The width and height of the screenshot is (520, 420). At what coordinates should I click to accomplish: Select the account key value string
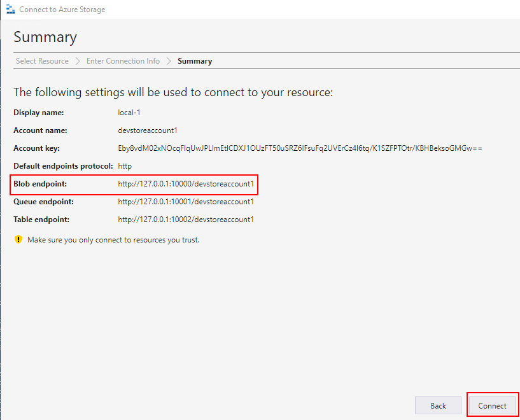[300, 148]
